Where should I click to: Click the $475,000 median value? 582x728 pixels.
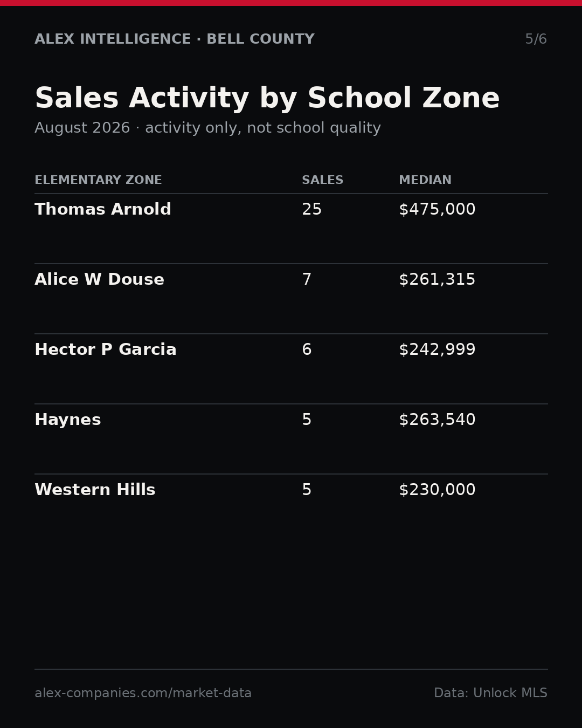click(x=437, y=210)
